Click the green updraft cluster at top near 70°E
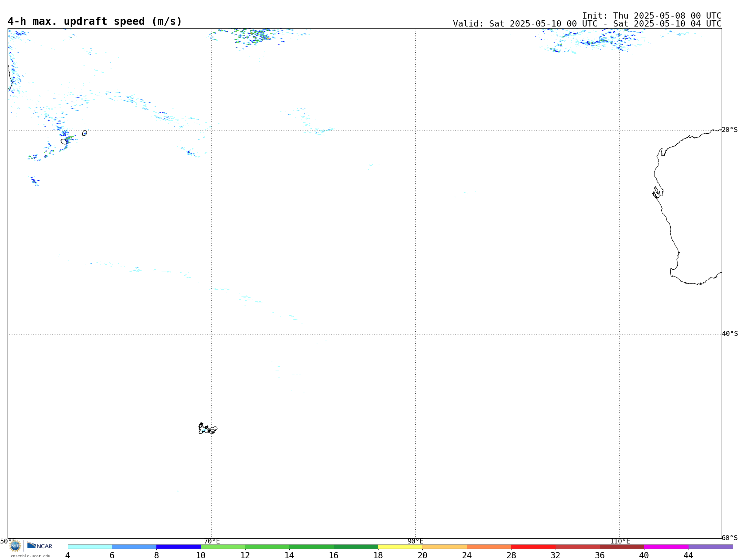The width and height of the screenshot is (744, 560). [255, 37]
